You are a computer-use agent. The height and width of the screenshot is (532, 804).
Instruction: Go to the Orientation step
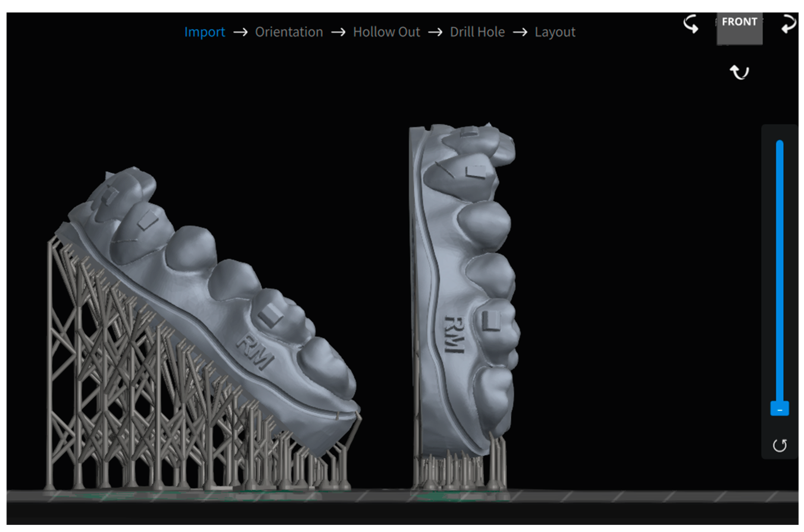coord(289,32)
